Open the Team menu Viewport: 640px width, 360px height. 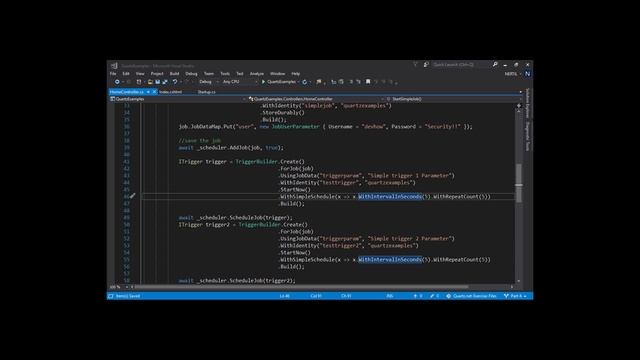[x=209, y=74]
